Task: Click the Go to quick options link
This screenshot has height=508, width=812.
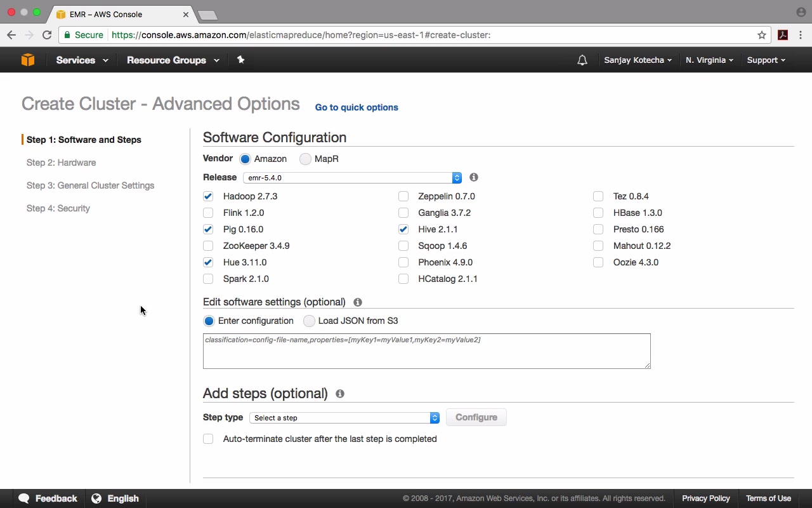Action: (357, 107)
